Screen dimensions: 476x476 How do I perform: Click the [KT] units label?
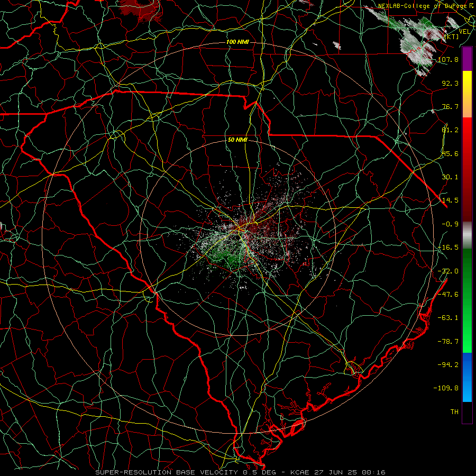452,36
